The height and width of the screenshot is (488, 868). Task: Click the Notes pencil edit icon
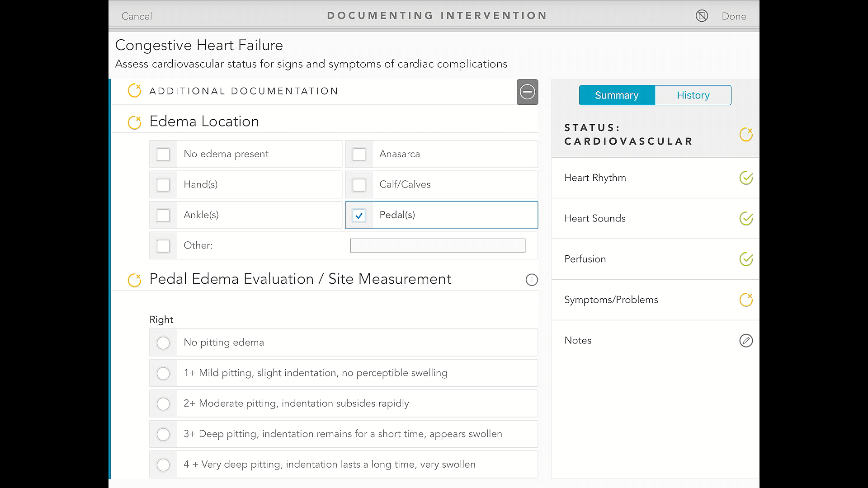click(745, 340)
